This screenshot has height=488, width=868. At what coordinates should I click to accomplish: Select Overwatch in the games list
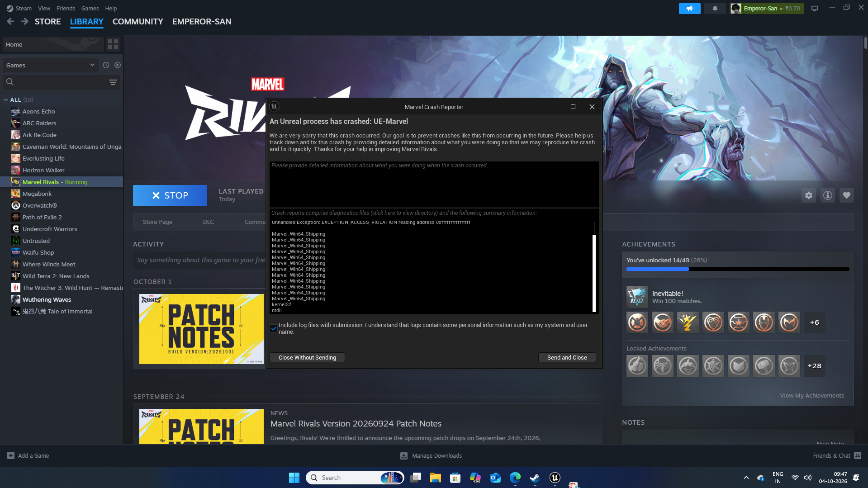(x=62, y=205)
